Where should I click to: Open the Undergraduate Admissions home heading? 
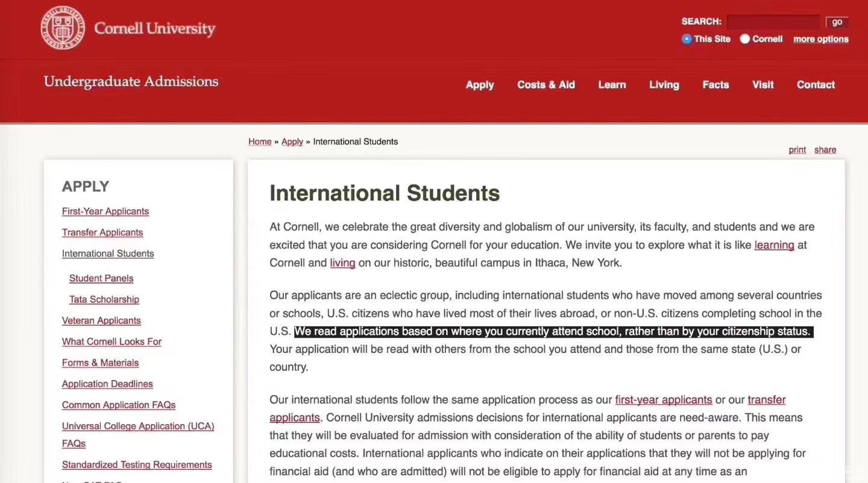[131, 81]
